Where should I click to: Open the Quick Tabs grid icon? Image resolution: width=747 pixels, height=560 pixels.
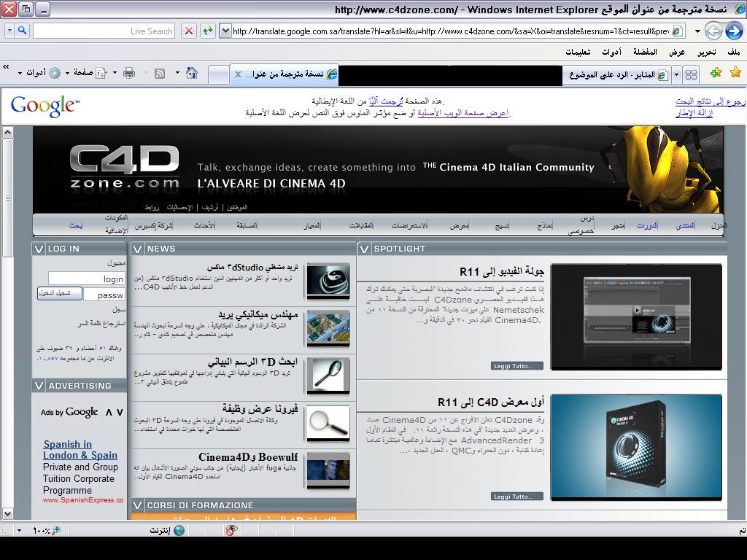click(691, 75)
